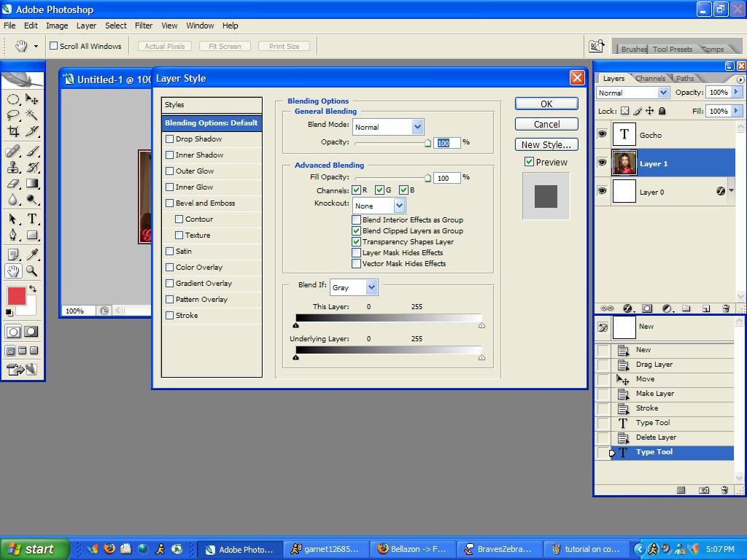Click the delete layer trash icon

(x=725, y=308)
